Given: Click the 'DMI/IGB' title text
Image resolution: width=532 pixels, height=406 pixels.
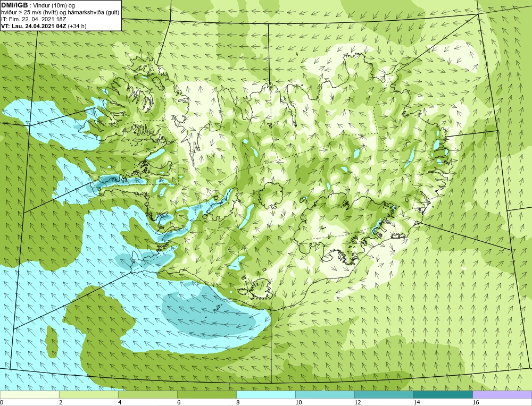Looking at the screenshot, I should pos(14,5).
